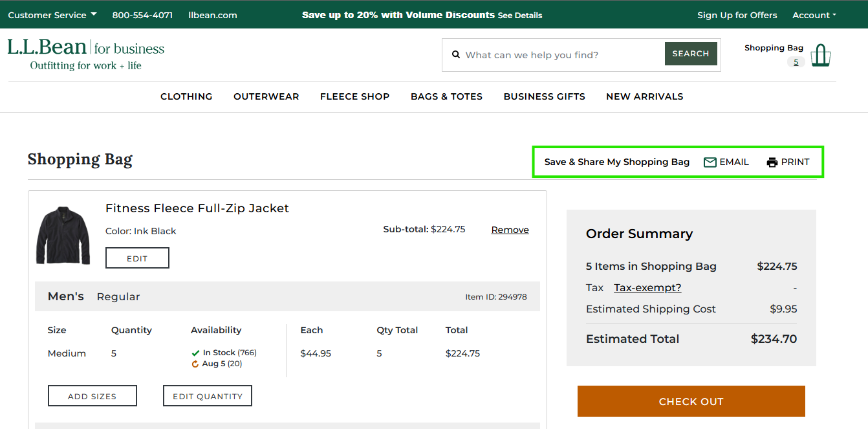The height and width of the screenshot is (429, 868).
Task: Click the llbean.com link
Action: click(213, 15)
